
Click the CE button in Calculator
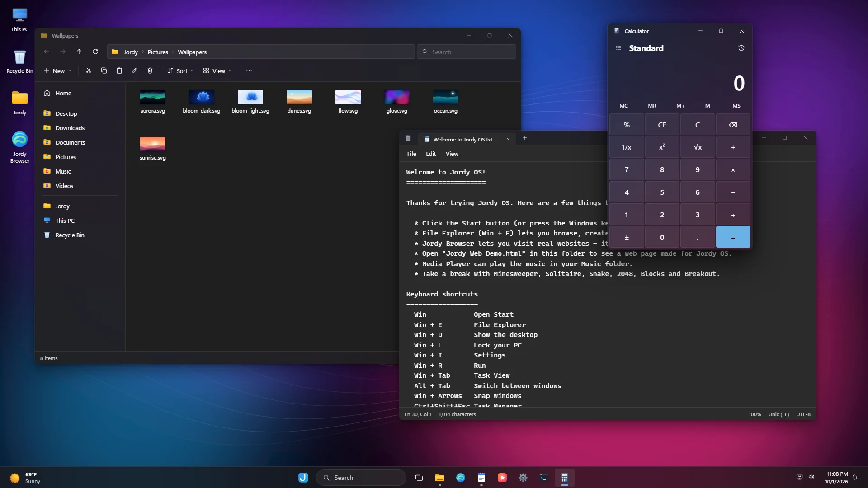[662, 125]
